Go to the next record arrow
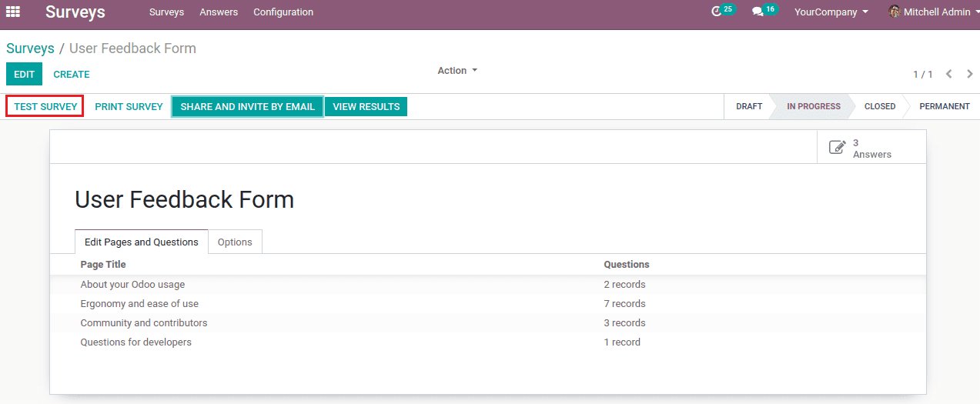Screen dimensions: 980x404 970,75
